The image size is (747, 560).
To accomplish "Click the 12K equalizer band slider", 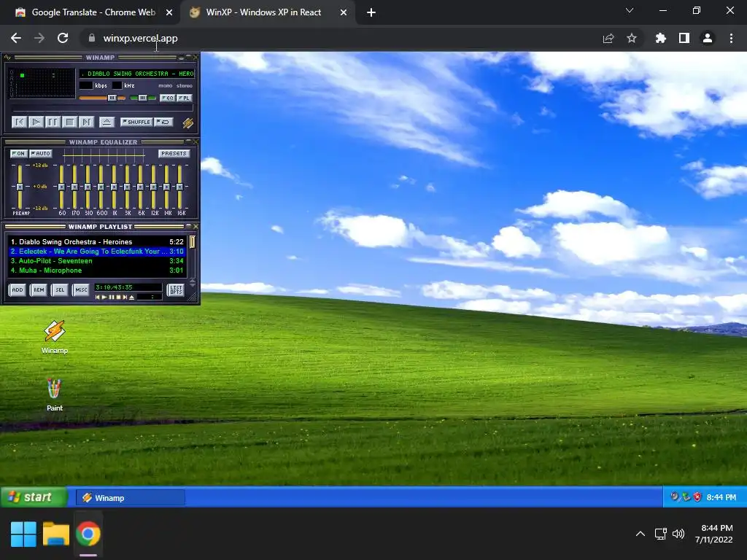I will coord(153,187).
